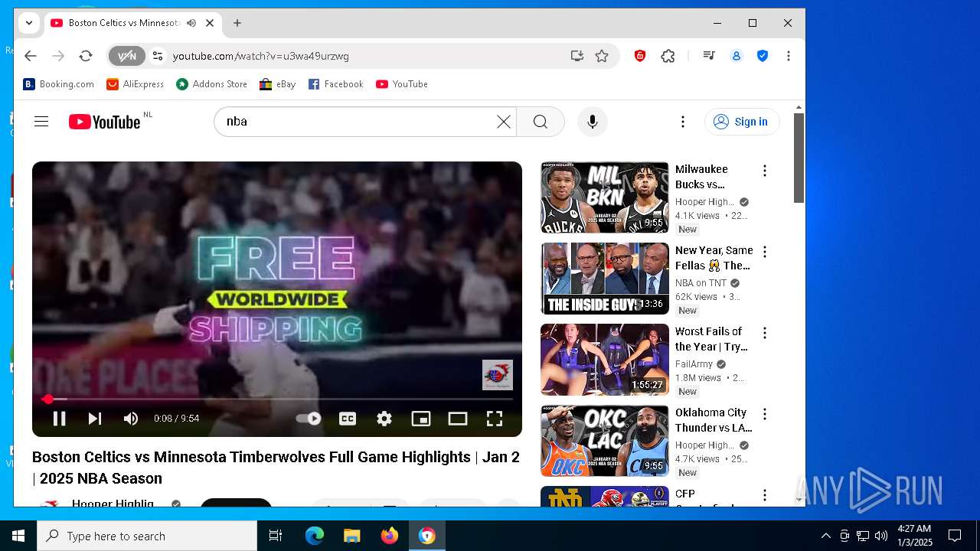Open tab search dropdown arrow

point(29,23)
